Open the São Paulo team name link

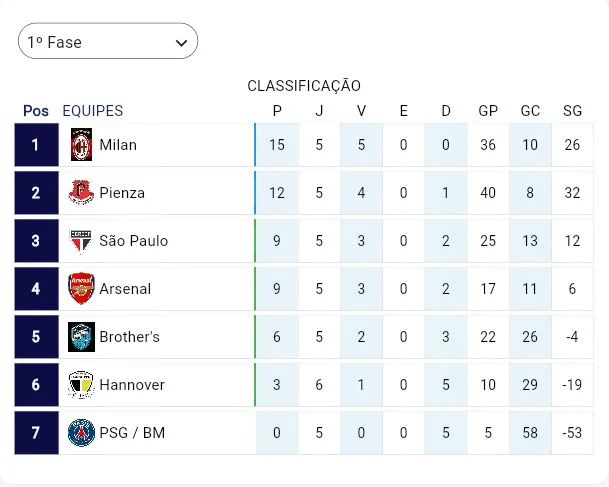(x=133, y=241)
